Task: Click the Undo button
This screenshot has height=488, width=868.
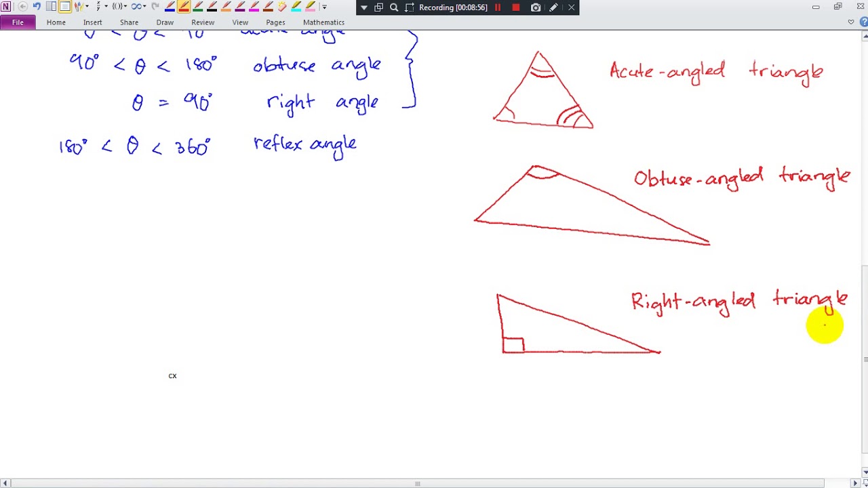Action: click(37, 7)
